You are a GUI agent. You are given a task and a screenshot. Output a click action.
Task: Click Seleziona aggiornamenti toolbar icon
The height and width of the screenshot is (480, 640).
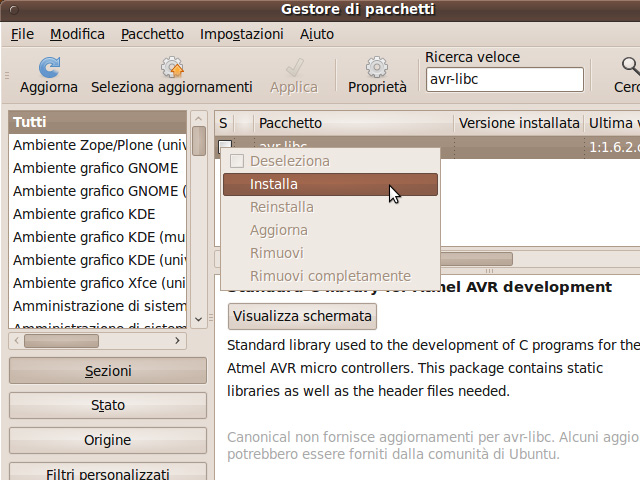click(171, 68)
